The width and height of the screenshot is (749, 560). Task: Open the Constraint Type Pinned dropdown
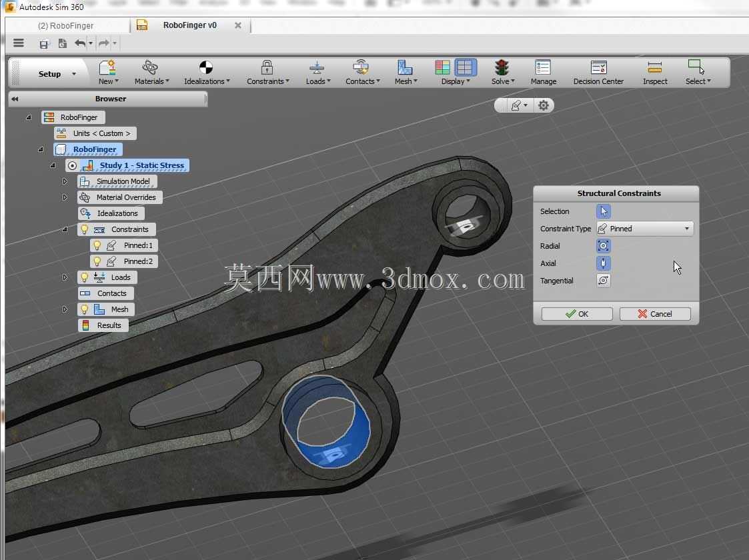(645, 229)
